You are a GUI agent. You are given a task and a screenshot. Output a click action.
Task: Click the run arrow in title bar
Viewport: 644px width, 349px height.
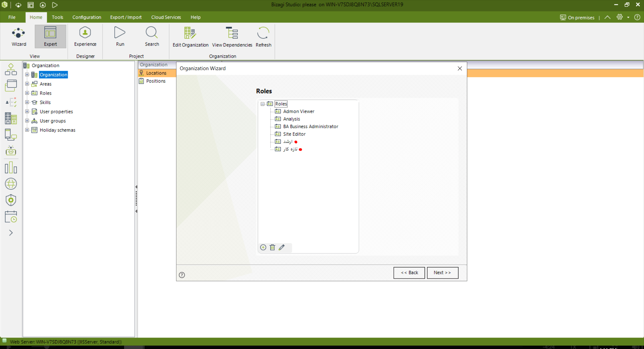(x=55, y=5)
